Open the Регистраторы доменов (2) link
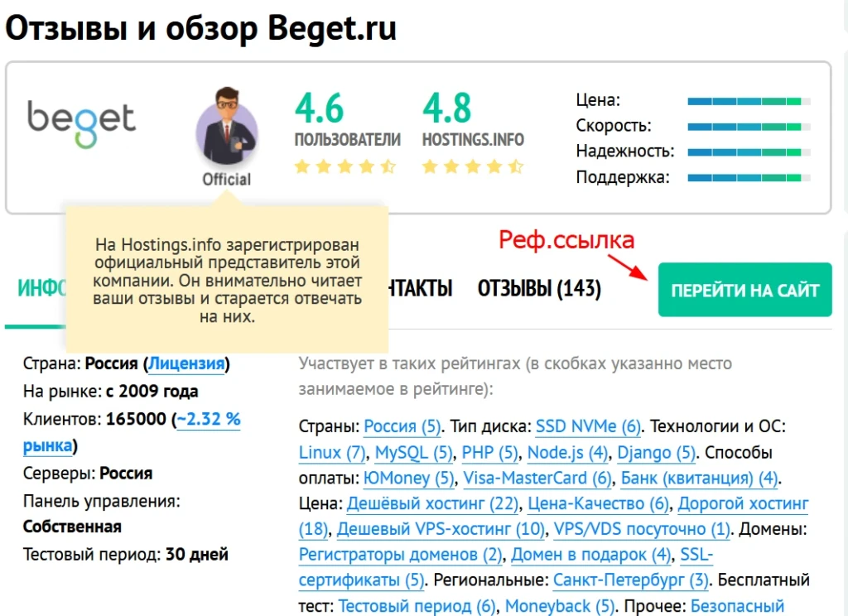The image size is (848, 616). (400, 555)
